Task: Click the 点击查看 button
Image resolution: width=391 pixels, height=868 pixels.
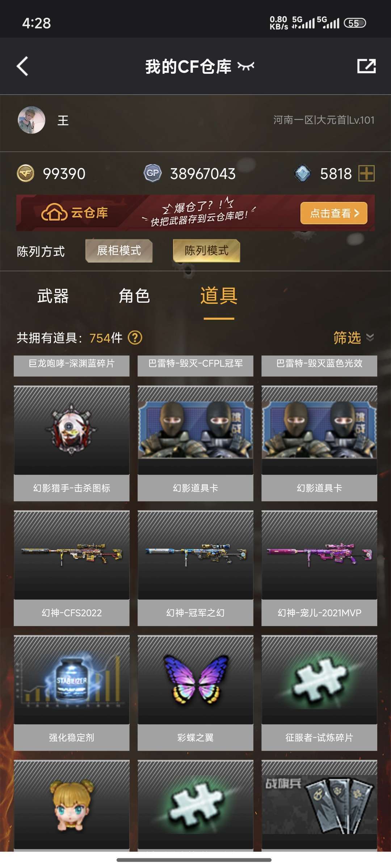Action: click(334, 213)
